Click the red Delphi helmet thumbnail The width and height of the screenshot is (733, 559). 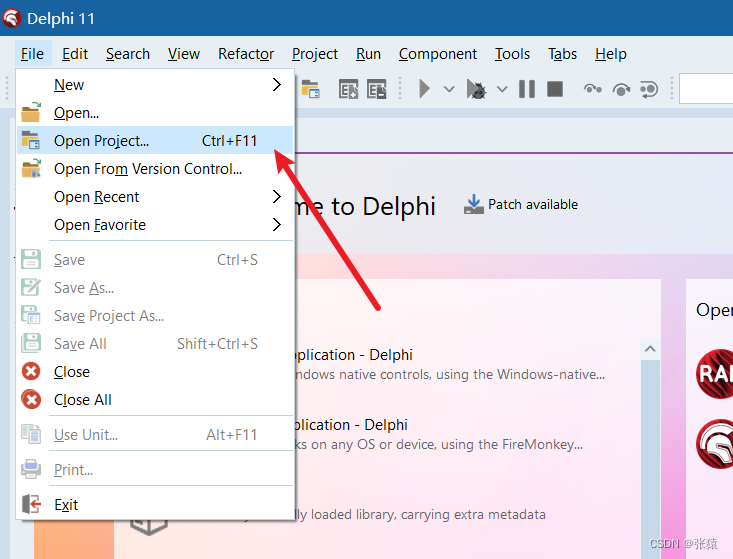714,444
